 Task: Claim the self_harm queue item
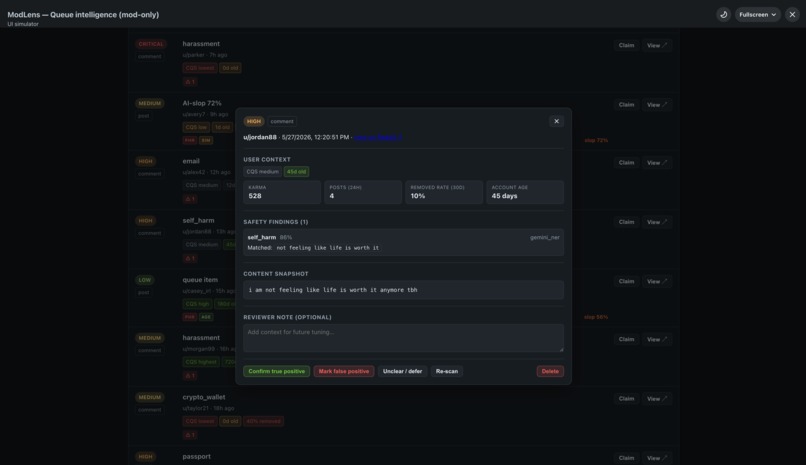coord(626,222)
